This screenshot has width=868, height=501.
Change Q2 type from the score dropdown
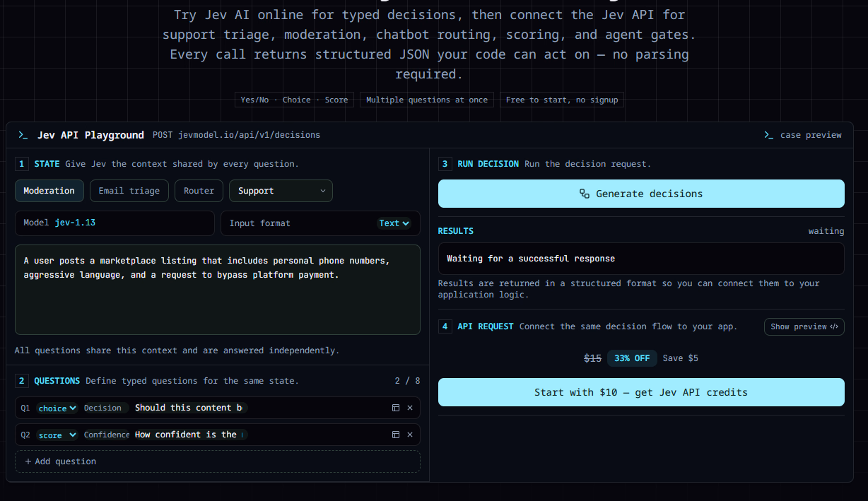pyautogui.click(x=57, y=435)
